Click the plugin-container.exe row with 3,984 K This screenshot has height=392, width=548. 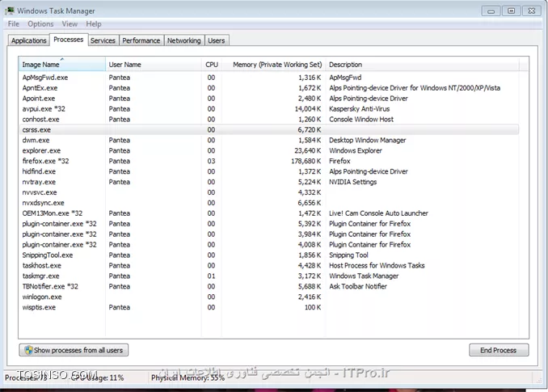pos(269,234)
